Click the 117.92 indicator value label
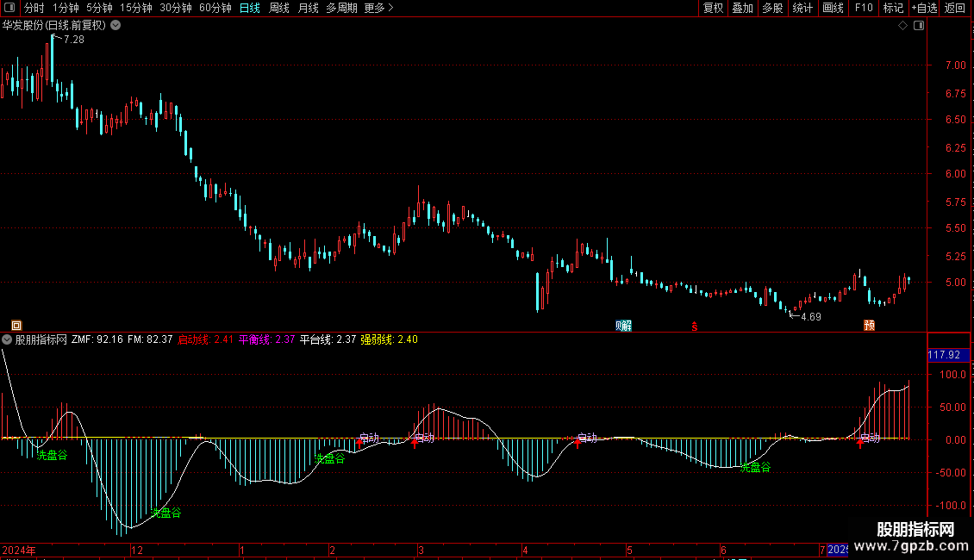This screenshot has width=974, height=560. (x=944, y=355)
